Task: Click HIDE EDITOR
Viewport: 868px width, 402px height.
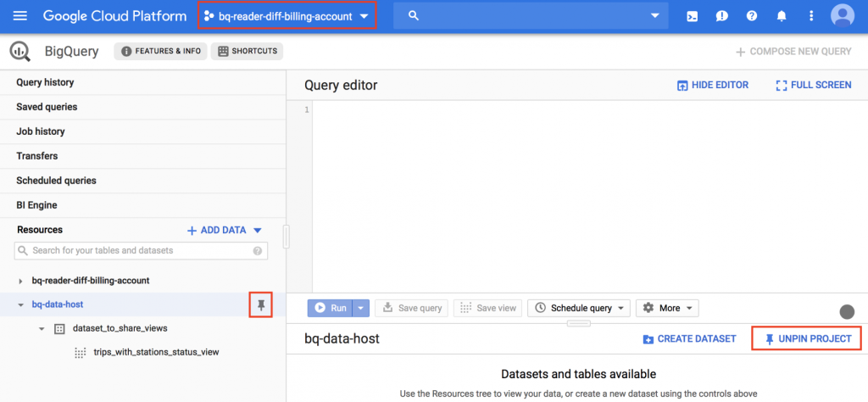Action: click(713, 86)
